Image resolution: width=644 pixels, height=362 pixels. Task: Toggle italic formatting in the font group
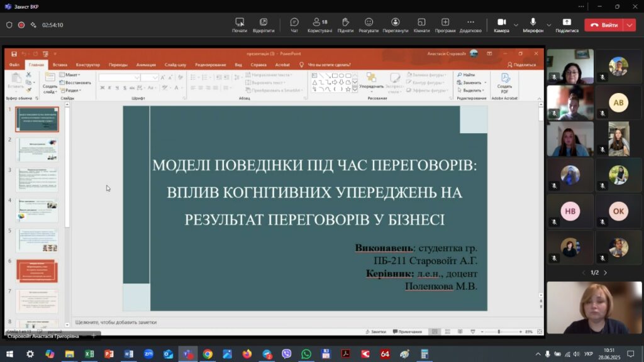(x=109, y=88)
